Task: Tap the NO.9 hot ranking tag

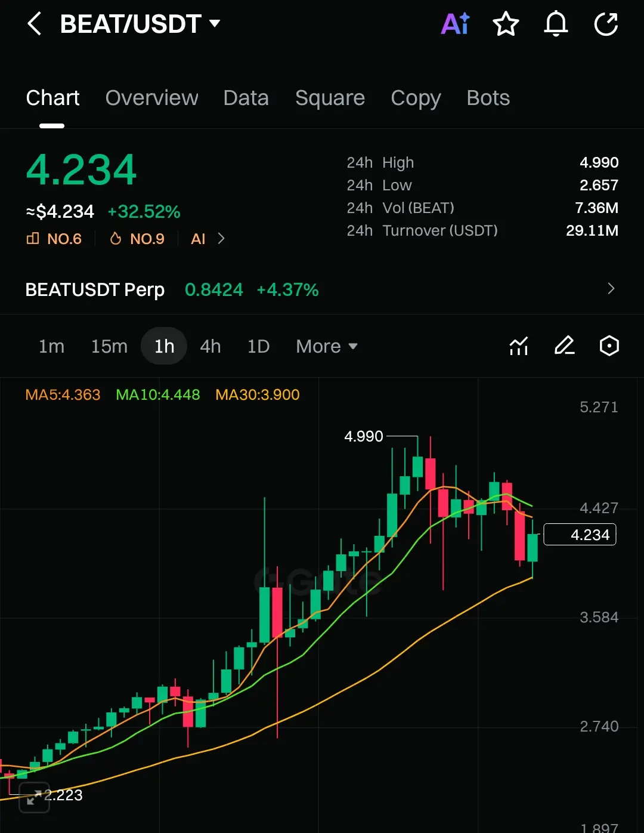Action: 137,239
